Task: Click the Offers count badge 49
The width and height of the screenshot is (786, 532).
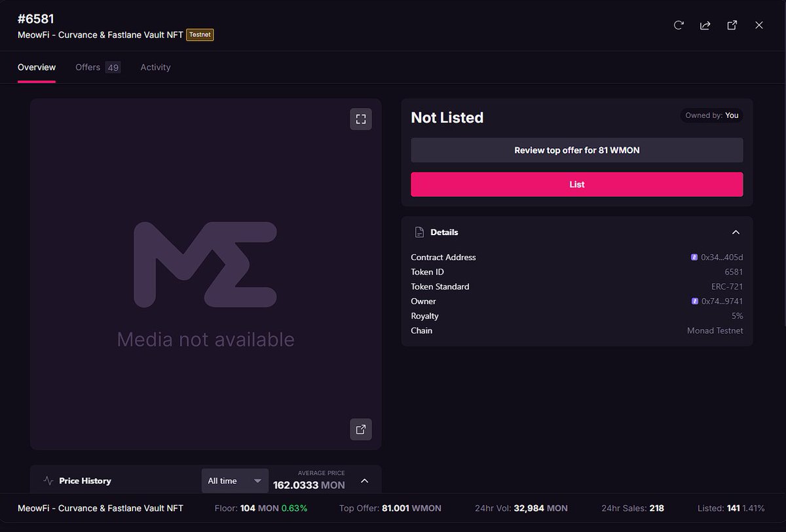Action: [x=113, y=67]
